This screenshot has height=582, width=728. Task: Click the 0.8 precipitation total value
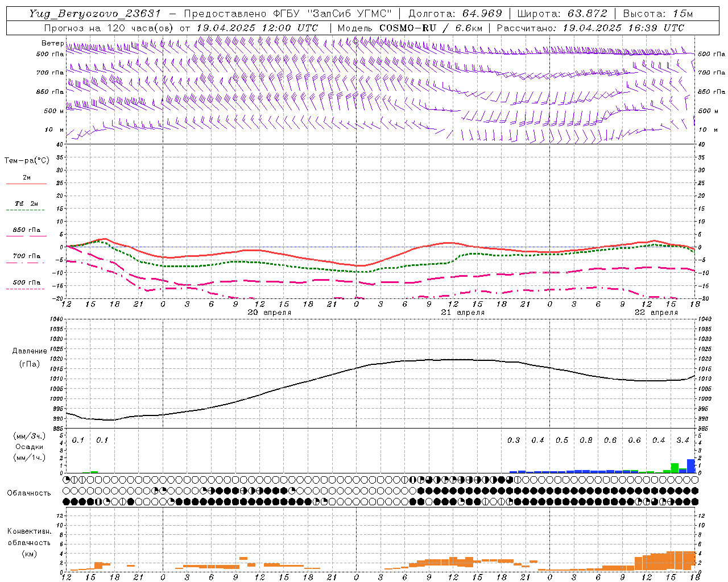point(586,440)
